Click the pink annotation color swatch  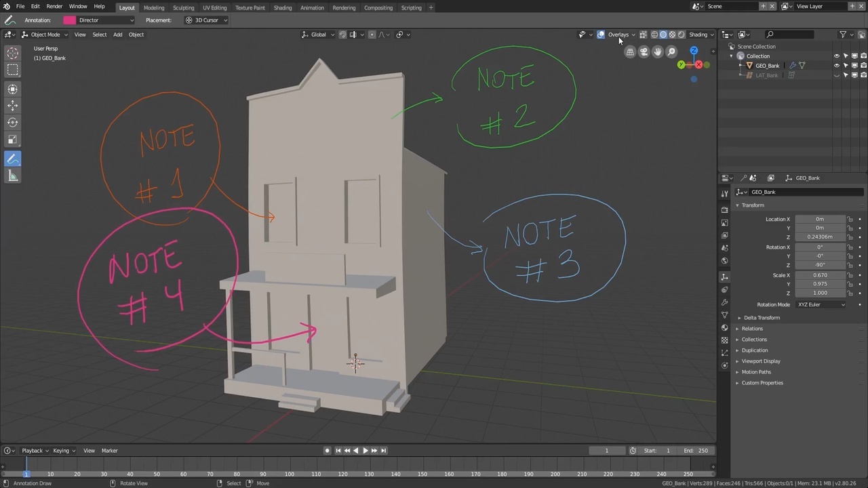click(69, 20)
